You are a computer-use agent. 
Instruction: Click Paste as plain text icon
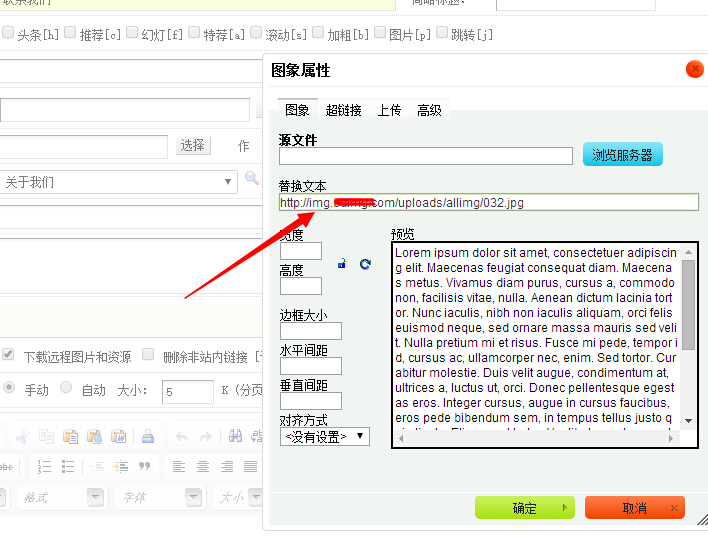(94, 437)
